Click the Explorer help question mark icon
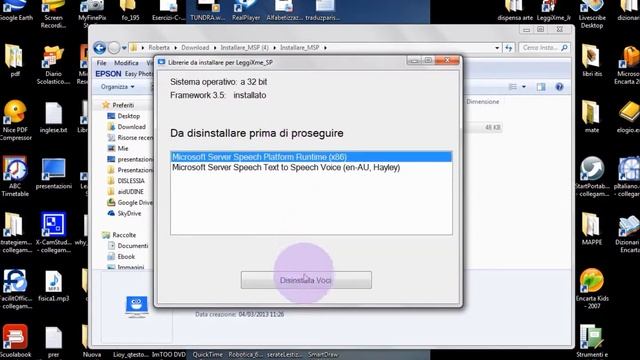 (x=559, y=87)
